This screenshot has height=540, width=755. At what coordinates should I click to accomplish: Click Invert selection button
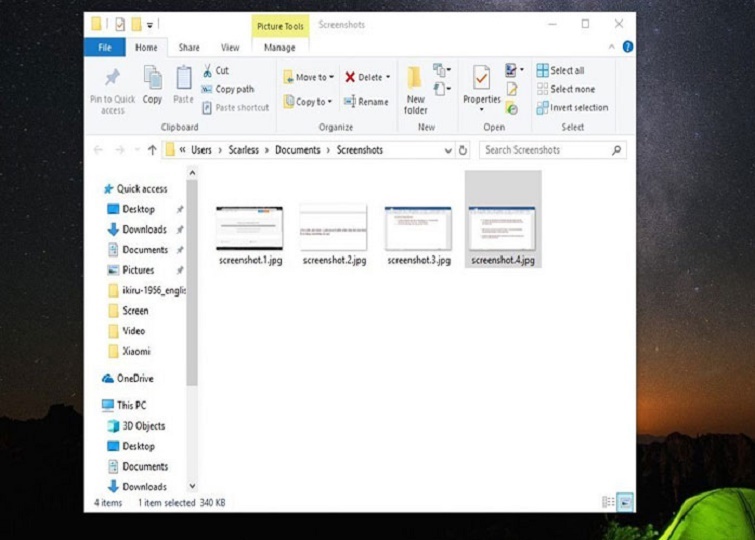572,107
